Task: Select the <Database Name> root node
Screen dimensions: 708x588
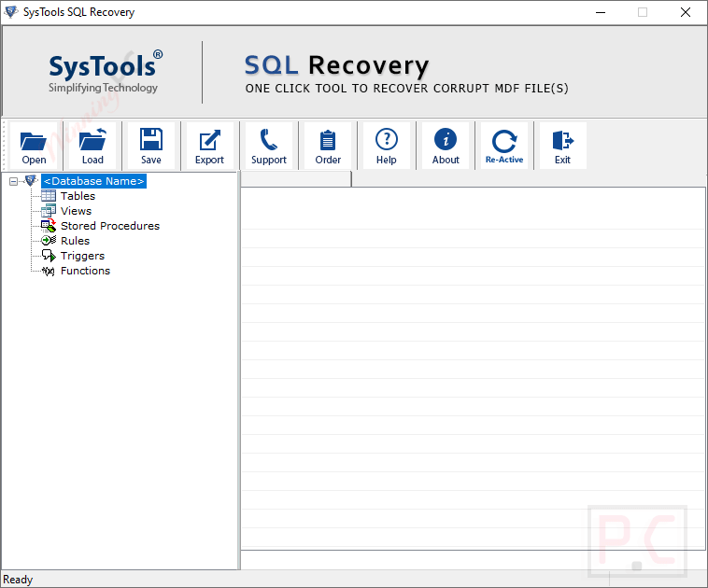Action: coord(94,181)
